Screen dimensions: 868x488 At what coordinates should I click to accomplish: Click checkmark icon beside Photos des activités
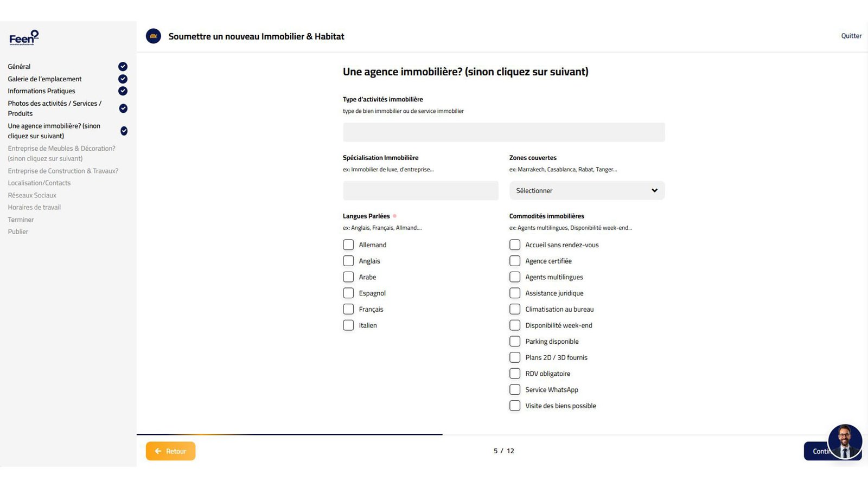click(123, 108)
